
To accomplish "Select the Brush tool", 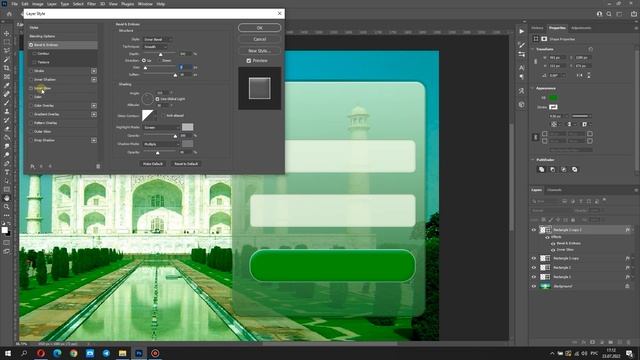I will [7, 102].
